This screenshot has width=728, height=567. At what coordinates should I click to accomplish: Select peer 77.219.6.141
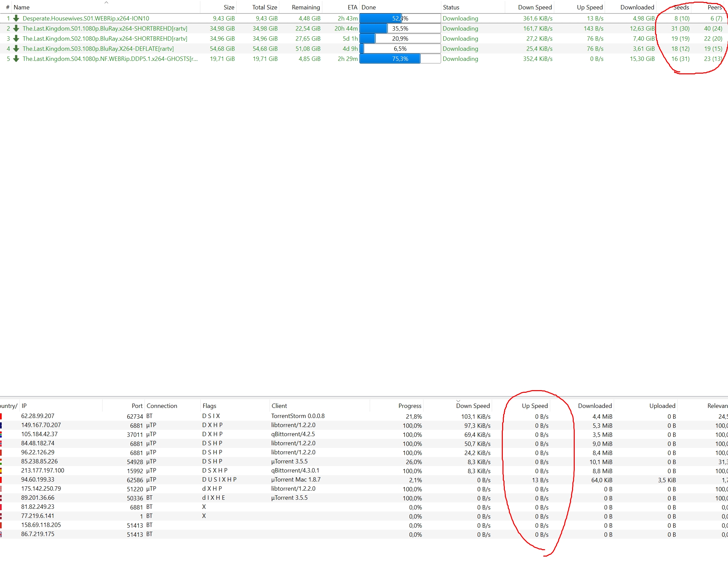coord(364,516)
